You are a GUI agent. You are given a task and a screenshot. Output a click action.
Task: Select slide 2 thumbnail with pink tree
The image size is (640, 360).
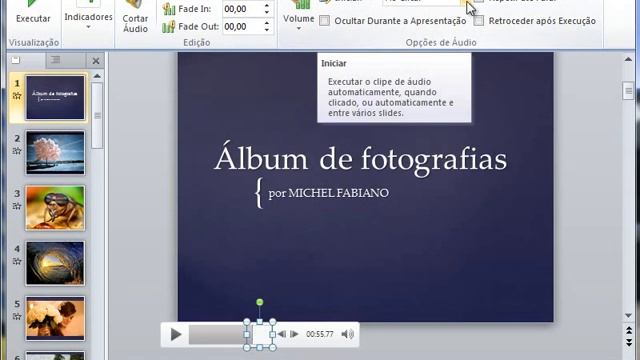(x=56, y=153)
